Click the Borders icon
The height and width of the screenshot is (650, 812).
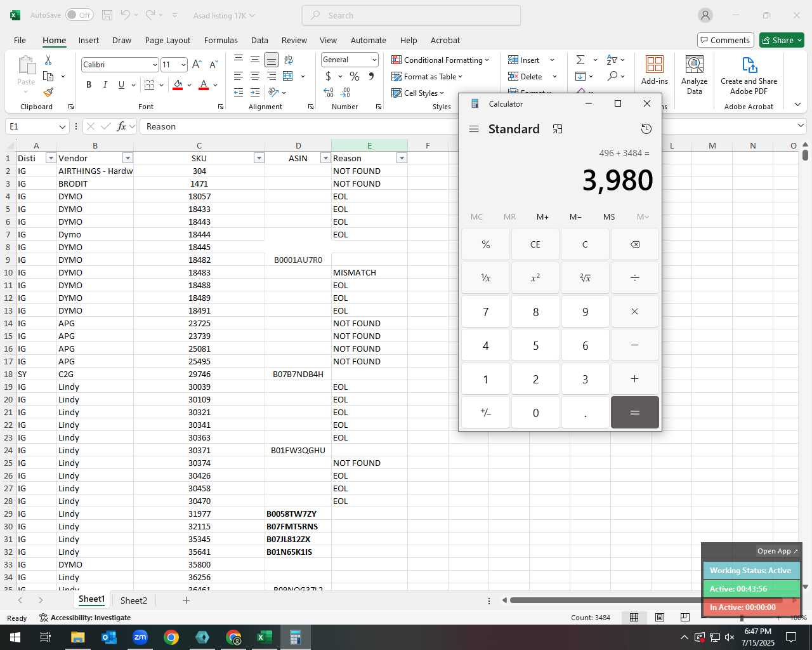(150, 84)
